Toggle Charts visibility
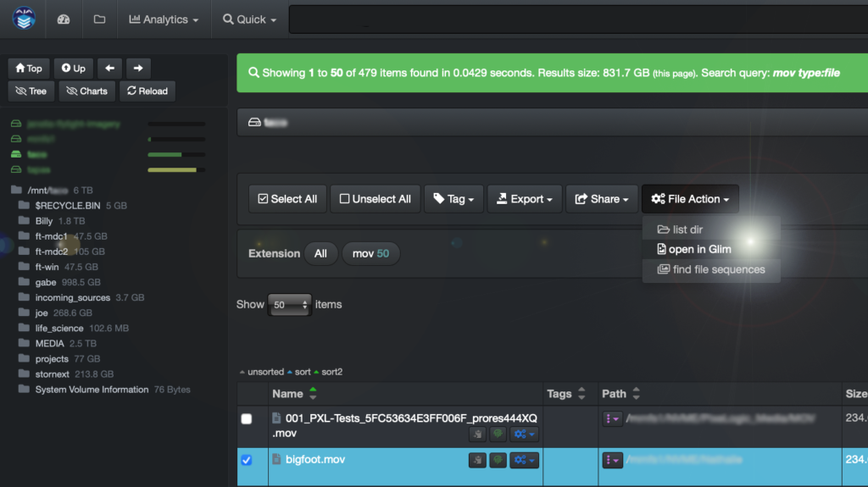This screenshot has height=487, width=868. coord(87,91)
